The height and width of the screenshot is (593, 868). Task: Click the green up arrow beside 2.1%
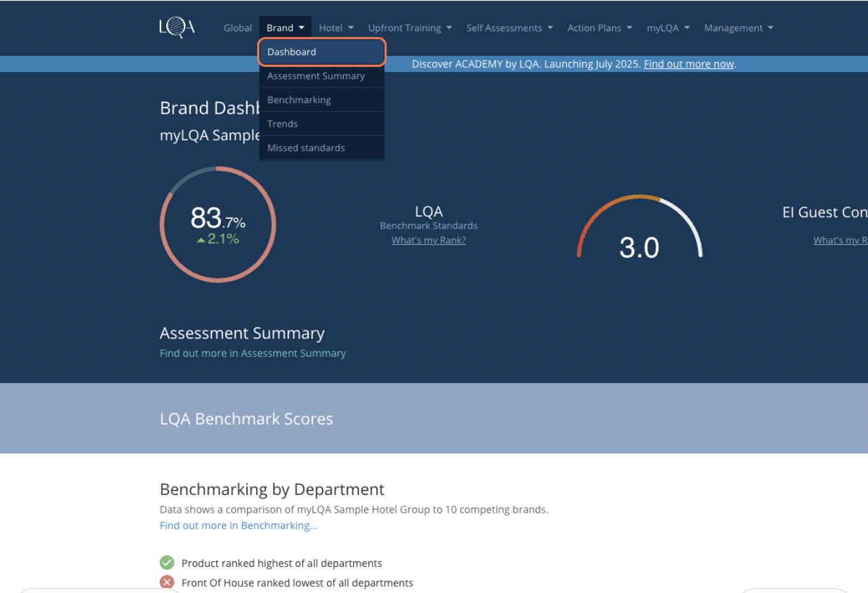pos(201,240)
